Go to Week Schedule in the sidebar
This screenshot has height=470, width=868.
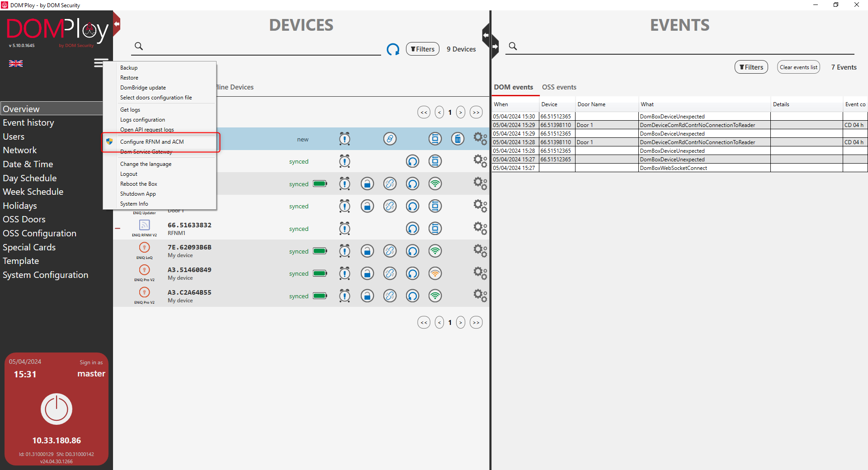click(x=33, y=192)
